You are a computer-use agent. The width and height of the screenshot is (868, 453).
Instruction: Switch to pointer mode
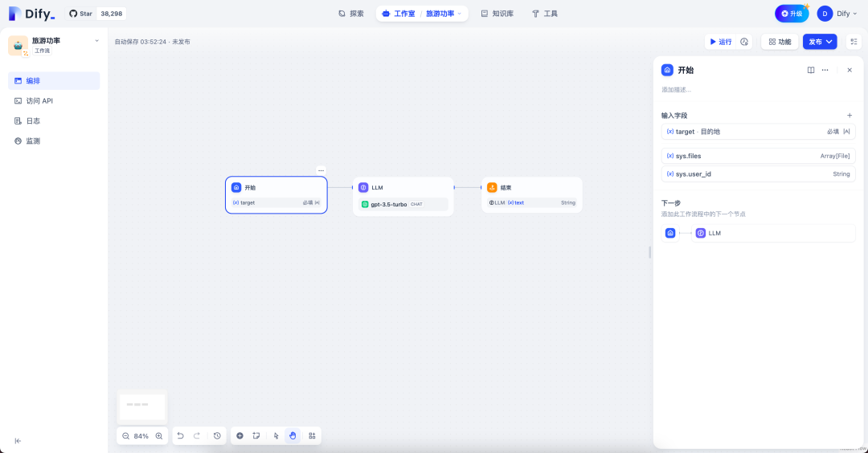(x=276, y=436)
